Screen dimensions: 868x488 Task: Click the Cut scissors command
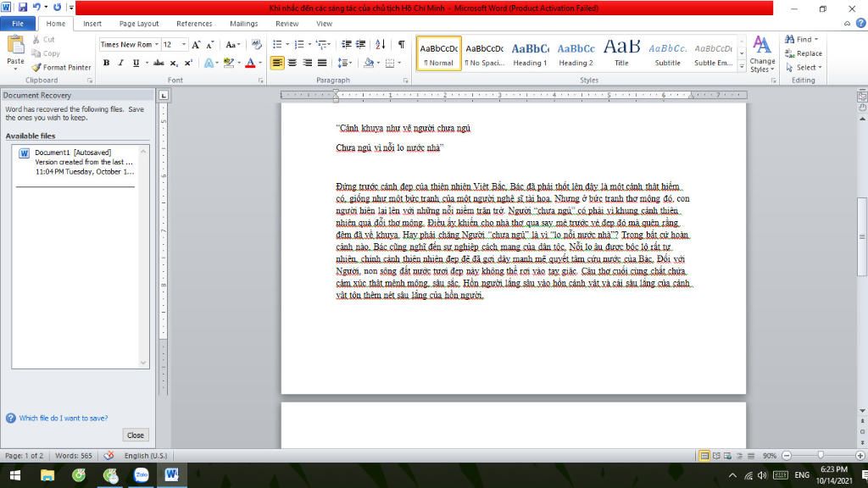43,39
